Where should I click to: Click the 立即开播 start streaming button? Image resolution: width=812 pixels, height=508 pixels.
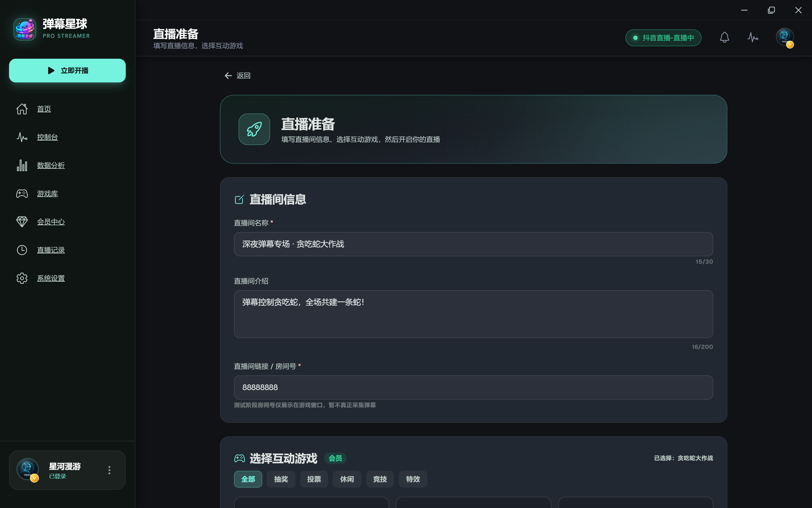pos(67,71)
